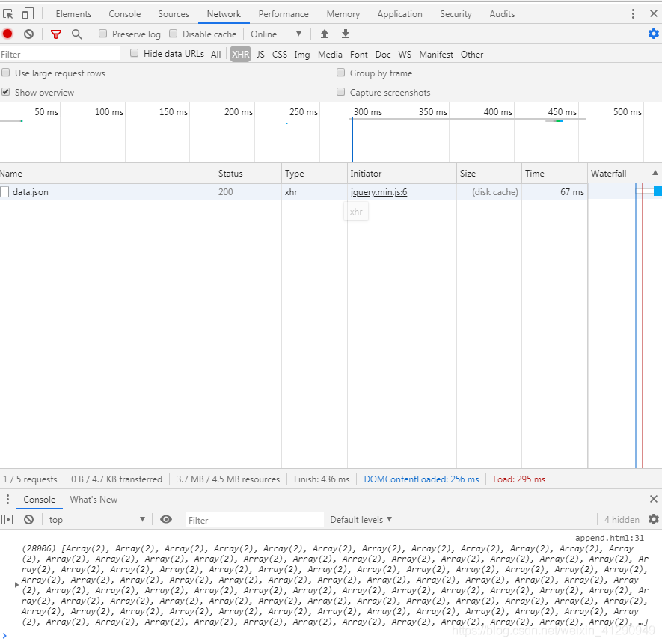
Task: Switch to the Performance tab
Action: click(284, 13)
